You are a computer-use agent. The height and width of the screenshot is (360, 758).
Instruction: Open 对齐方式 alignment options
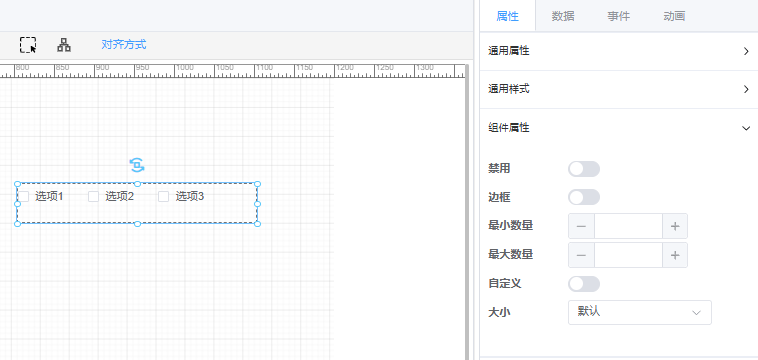(x=124, y=45)
